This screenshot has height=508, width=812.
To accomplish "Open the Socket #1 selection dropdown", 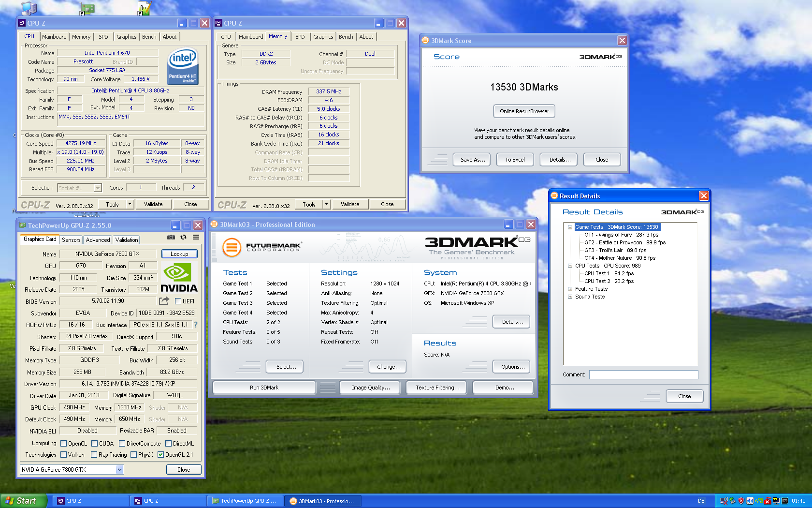I will tap(98, 188).
